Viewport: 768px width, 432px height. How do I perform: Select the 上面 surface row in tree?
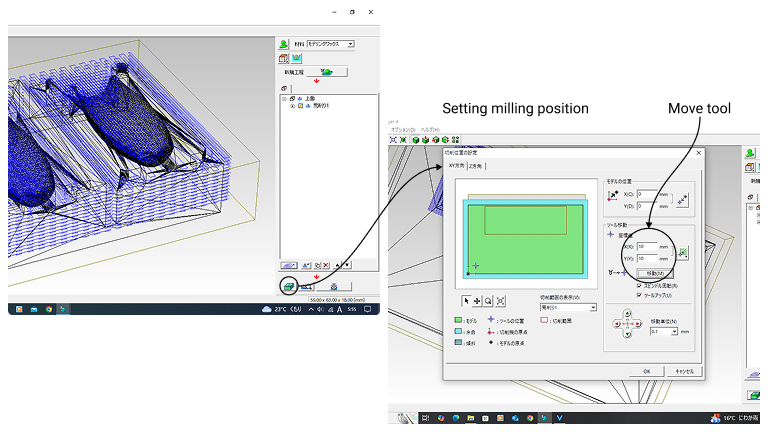tap(310, 98)
